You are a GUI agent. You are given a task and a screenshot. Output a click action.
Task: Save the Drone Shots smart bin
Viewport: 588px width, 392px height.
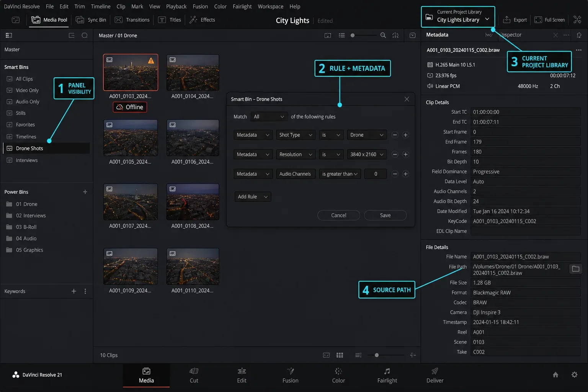(385, 215)
